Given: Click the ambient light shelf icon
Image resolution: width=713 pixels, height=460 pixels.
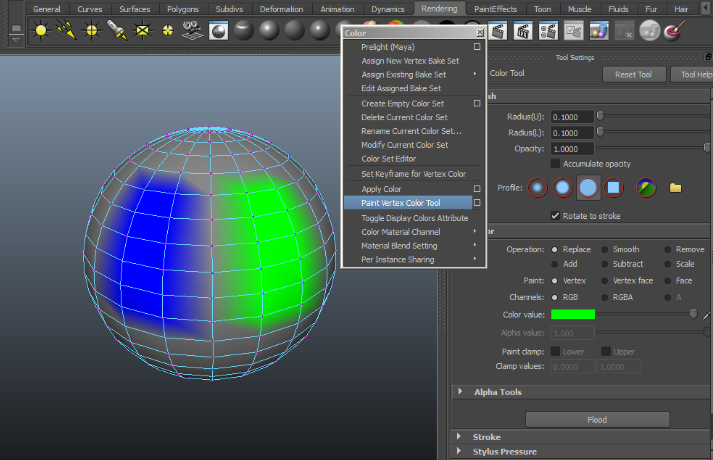Looking at the screenshot, I should point(41,31).
